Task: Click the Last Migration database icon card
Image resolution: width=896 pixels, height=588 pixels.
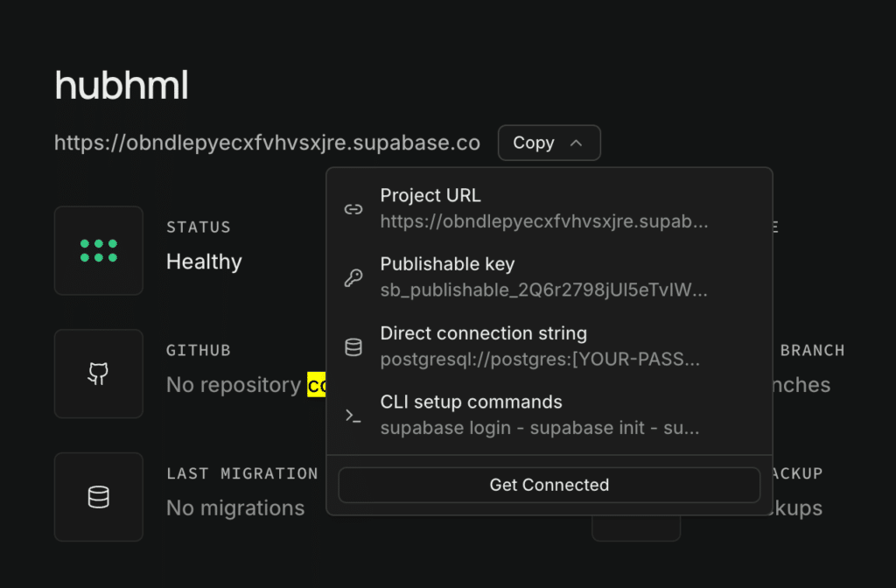Action: tap(98, 497)
